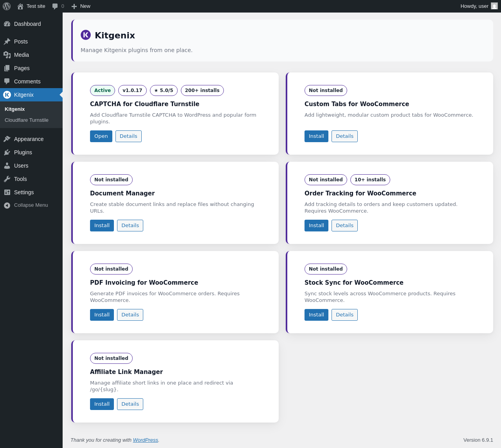Collapse the admin sidebar menu
The width and height of the screenshot is (501, 448).
pos(31,205)
